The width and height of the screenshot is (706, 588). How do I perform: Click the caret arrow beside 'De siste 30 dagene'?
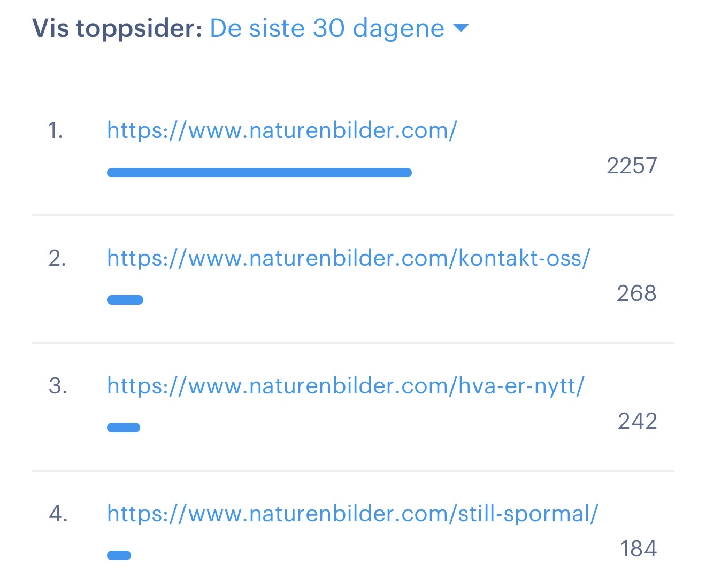point(461,28)
